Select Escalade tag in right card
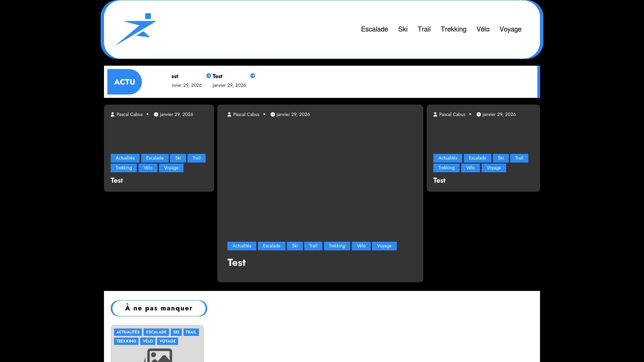Screen dimensions: 644x362 coord(478,158)
